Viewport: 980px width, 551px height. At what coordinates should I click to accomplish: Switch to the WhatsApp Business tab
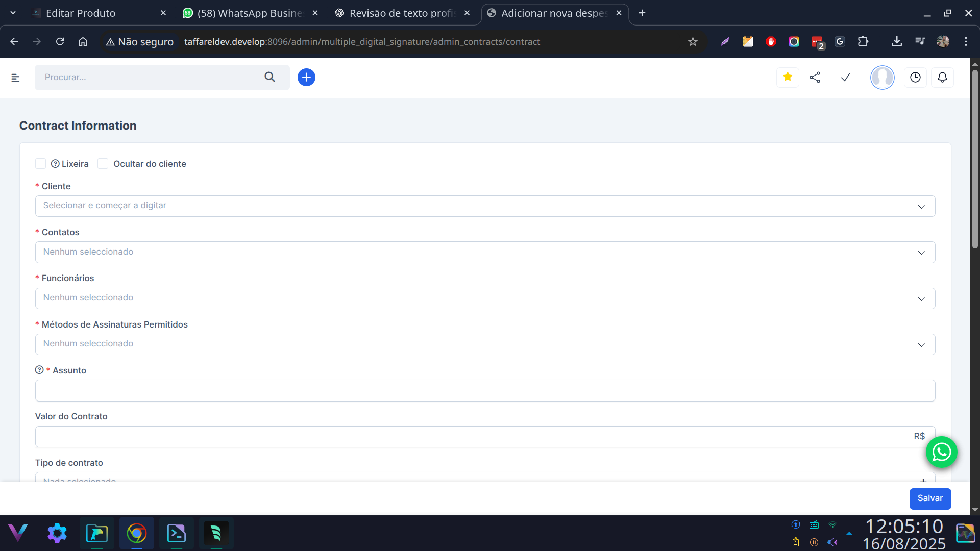[x=249, y=13]
